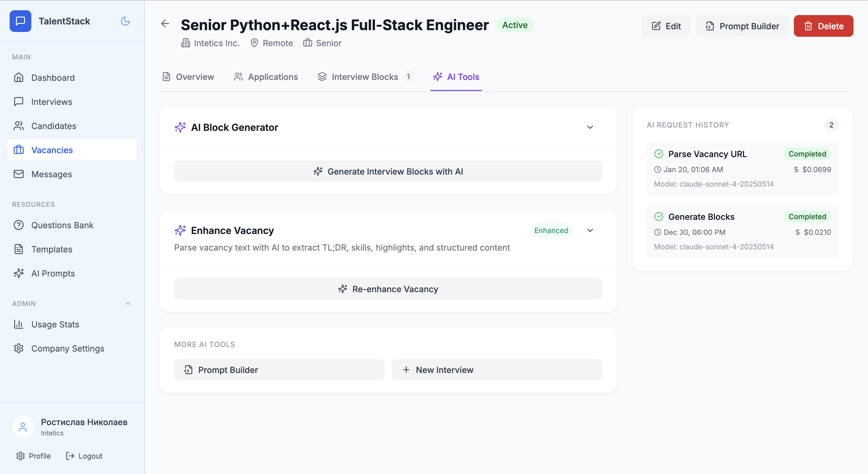Click the Questions Bank help icon

point(19,225)
